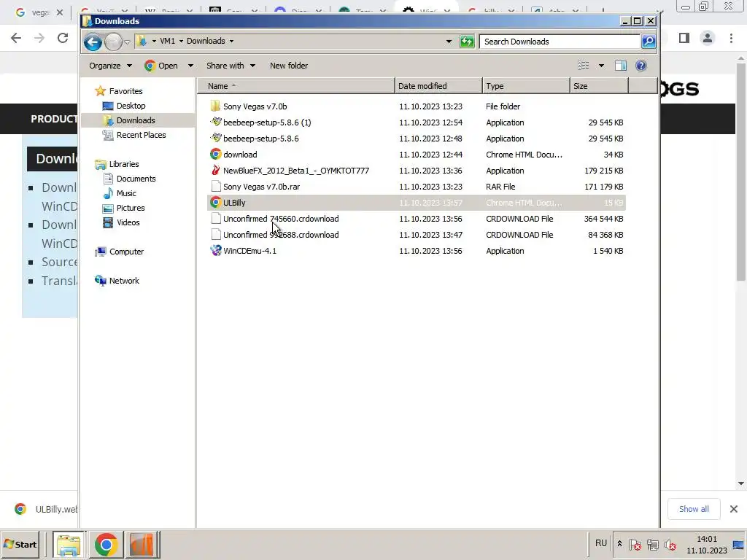Click the green refresh button beside address bar

pos(467,42)
